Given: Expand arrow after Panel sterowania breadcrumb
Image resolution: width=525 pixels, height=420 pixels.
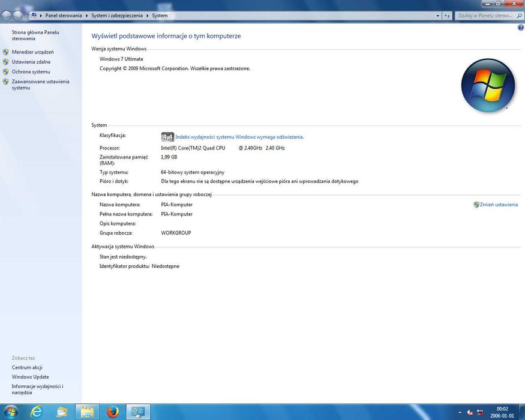Looking at the screenshot, I should (86, 16).
